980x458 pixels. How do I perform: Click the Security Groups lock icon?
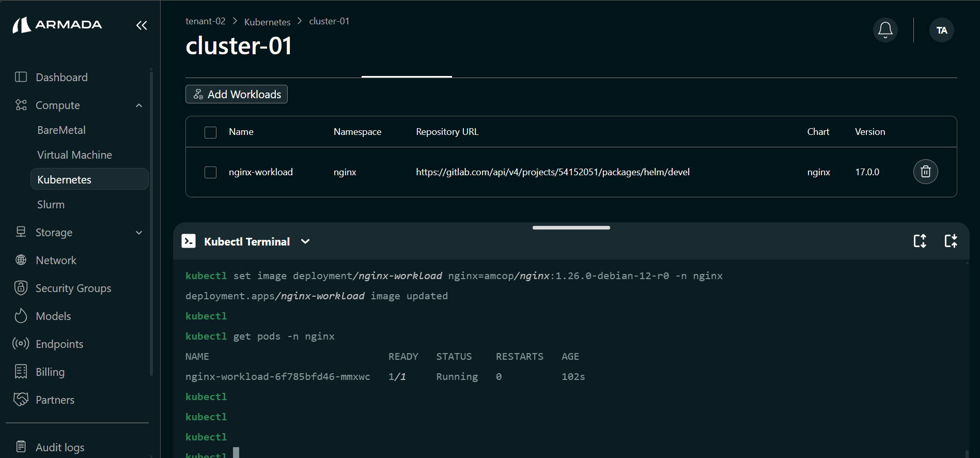21,288
